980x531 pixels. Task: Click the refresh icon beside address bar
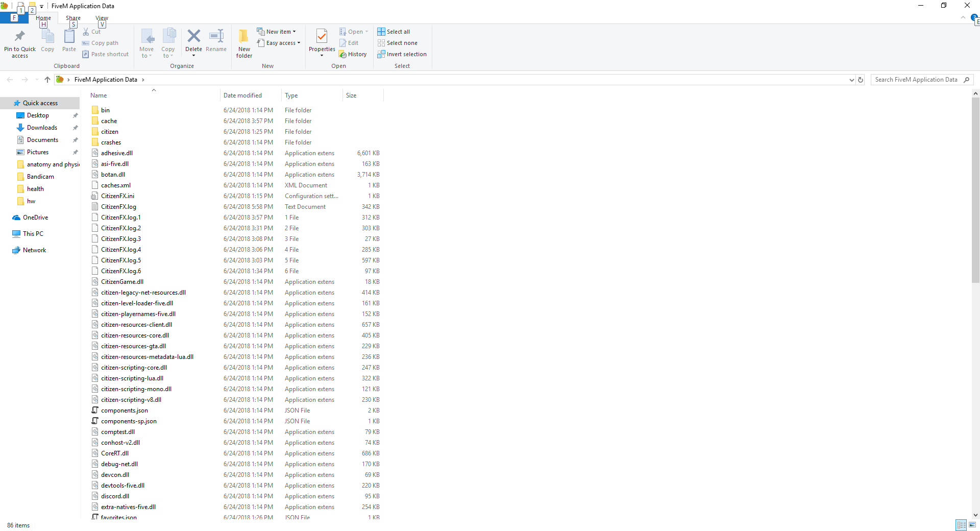[x=861, y=80]
